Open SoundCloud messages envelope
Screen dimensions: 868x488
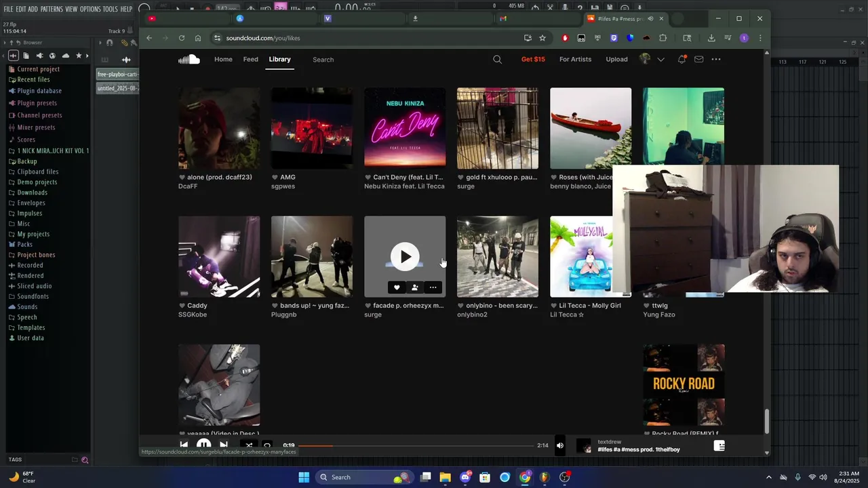pyautogui.click(x=698, y=59)
